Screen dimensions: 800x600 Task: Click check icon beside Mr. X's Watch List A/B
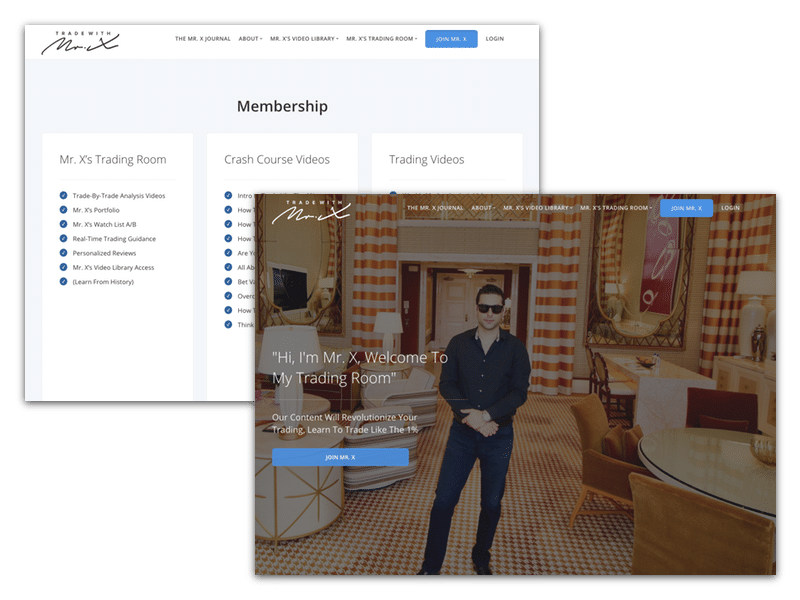(63, 225)
